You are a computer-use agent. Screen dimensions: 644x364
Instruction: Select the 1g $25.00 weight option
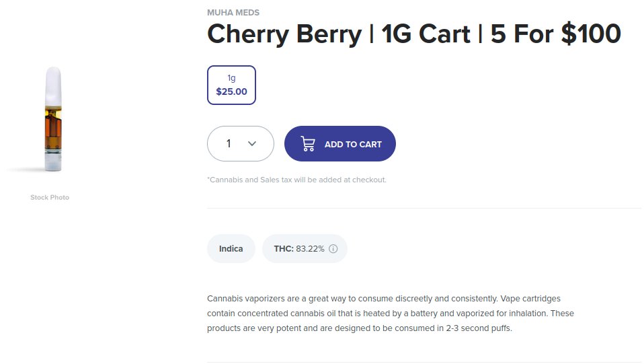click(x=231, y=85)
